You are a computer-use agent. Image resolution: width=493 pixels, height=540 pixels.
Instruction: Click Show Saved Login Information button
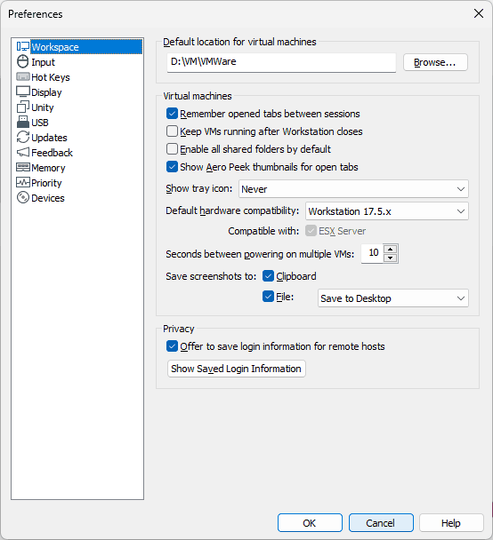(x=236, y=368)
